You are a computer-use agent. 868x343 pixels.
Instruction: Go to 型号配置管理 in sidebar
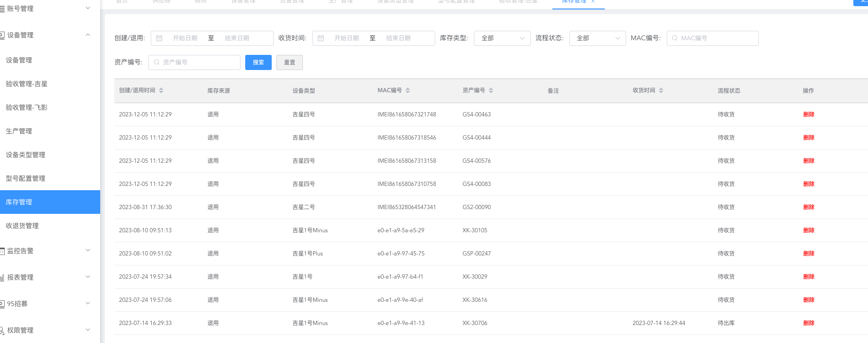[50, 178]
